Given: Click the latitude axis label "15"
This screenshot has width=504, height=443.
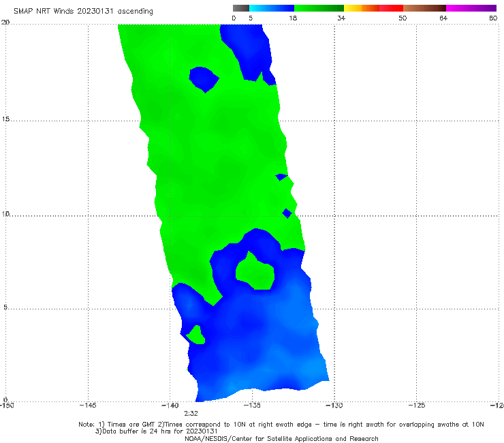Looking at the screenshot, I should point(5,119).
